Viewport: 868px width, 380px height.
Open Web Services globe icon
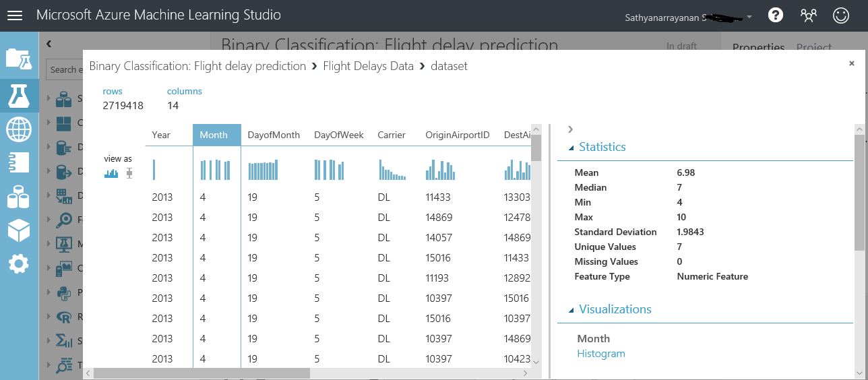tap(19, 129)
